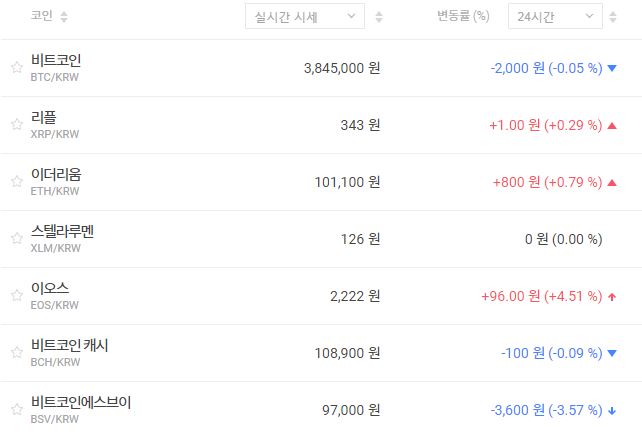
Task: Toggle the star next to XRP/KRW
Action: pyautogui.click(x=16, y=125)
